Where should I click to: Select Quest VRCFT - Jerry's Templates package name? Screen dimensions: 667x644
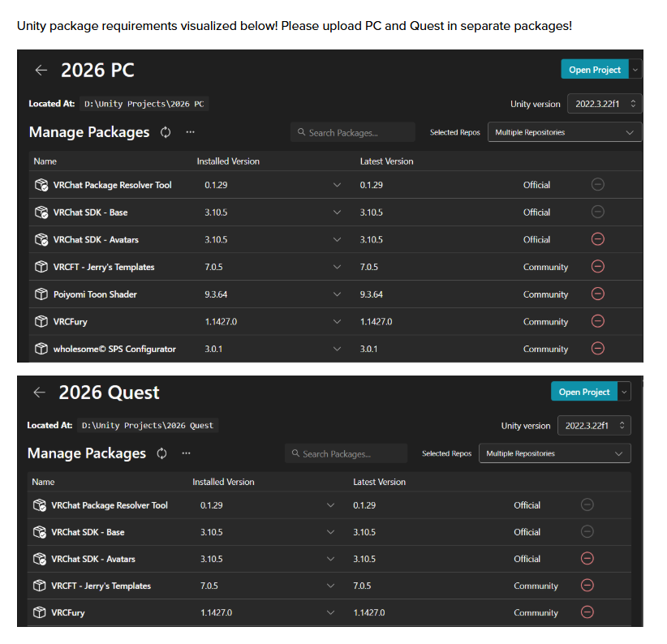click(x=101, y=586)
